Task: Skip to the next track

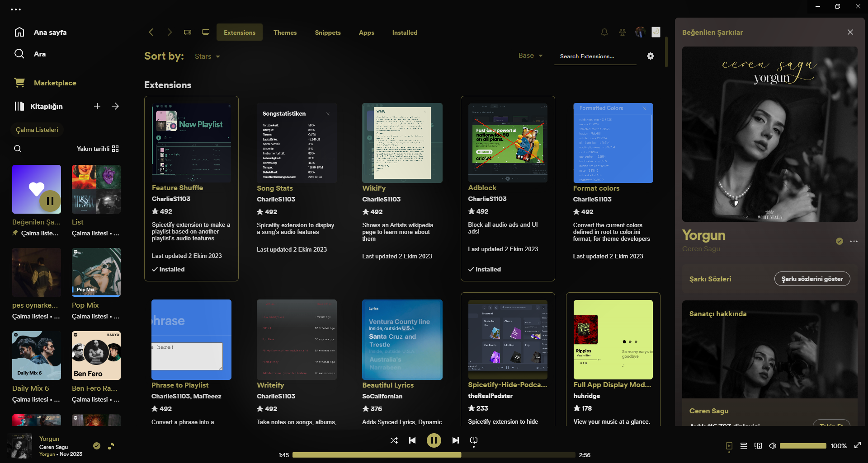Action: 456,440
